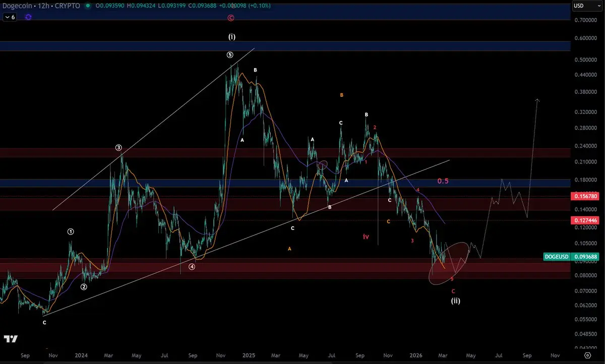Expand the collapsed indicators legend showing 6
605x364 pixels.
pyautogui.click(x=10, y=17)
